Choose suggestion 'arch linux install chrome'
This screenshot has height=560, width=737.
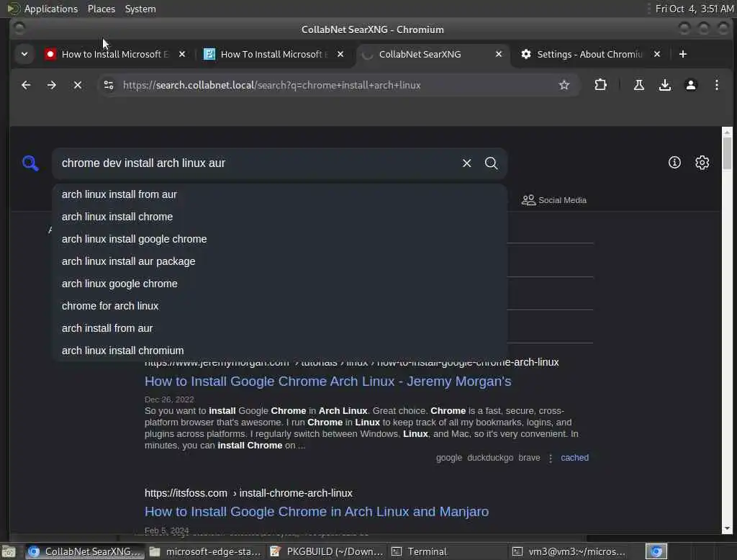pos(280,217)
